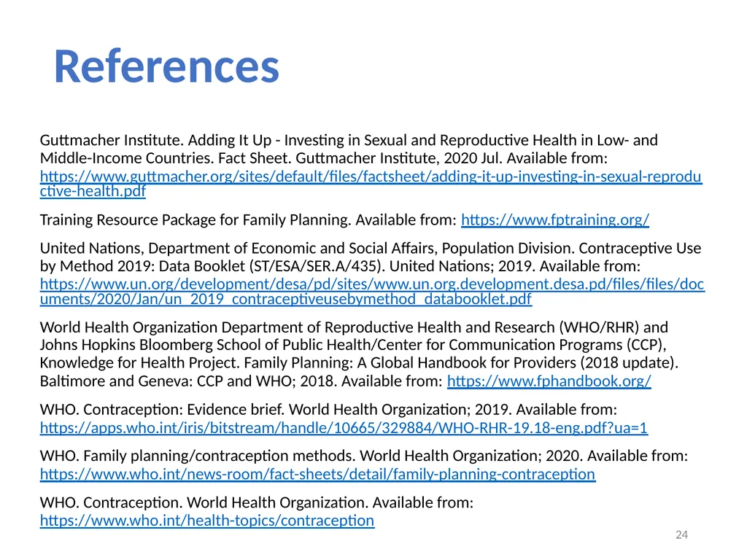747x560 pixels.
Task: Open the WHO health-topics contraception link
Action: 207,521
